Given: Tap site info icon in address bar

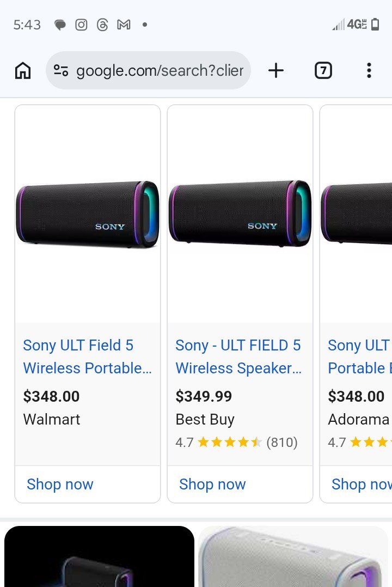Looking at the screenshot, I should 61,70.
